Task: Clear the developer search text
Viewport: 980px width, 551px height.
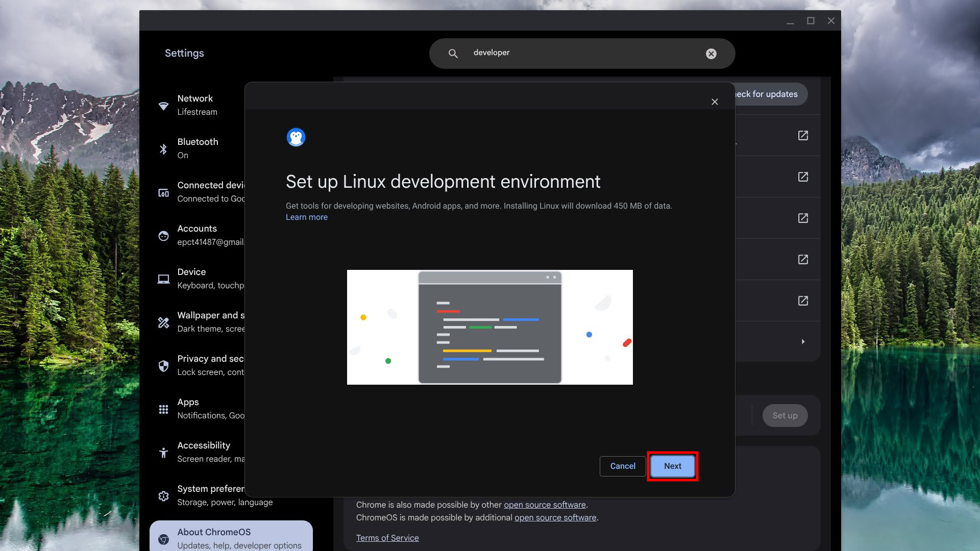Action: 711,54
